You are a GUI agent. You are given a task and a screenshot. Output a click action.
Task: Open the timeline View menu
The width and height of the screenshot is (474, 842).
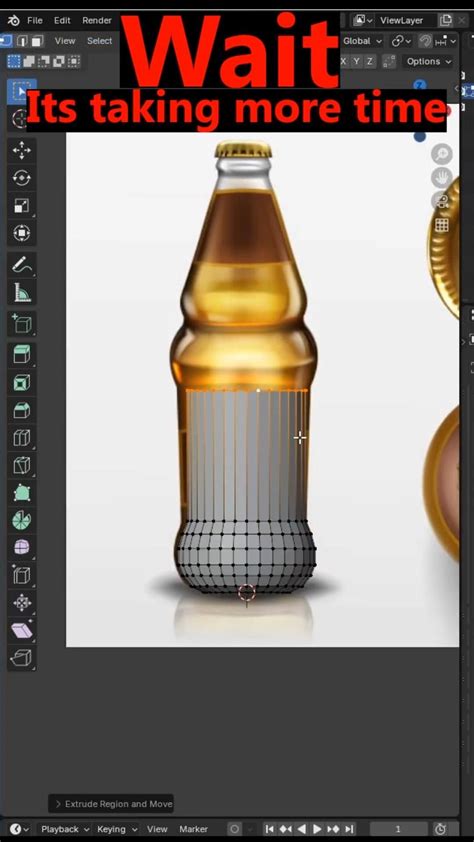coord(157,829)
